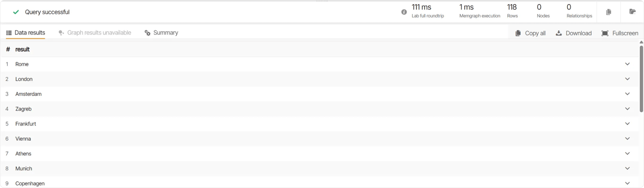Expand the Vienna row chevron
644x188 pixels.
[x=627, y=139]
